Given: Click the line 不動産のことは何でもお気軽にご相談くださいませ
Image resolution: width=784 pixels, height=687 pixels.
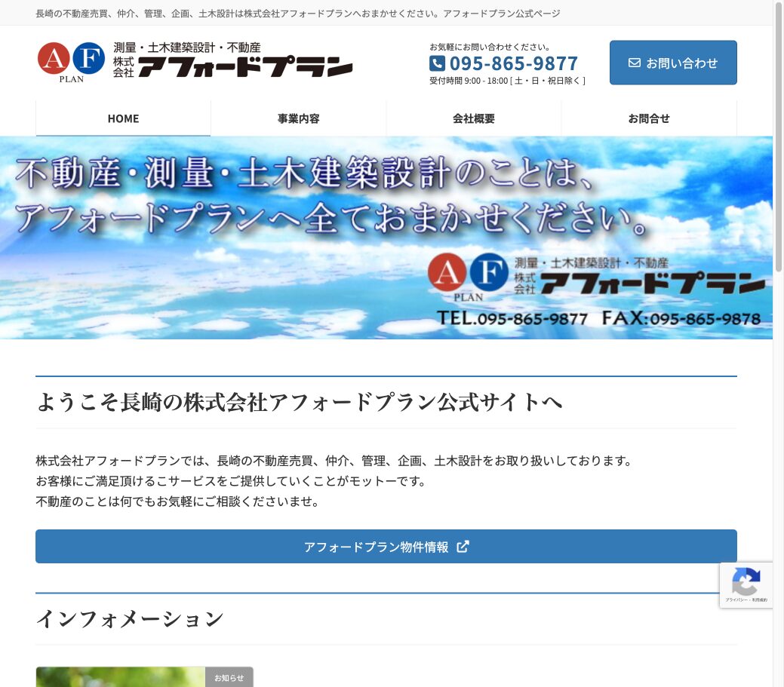Looking at the screenshot, I should (x=177, y=501).
